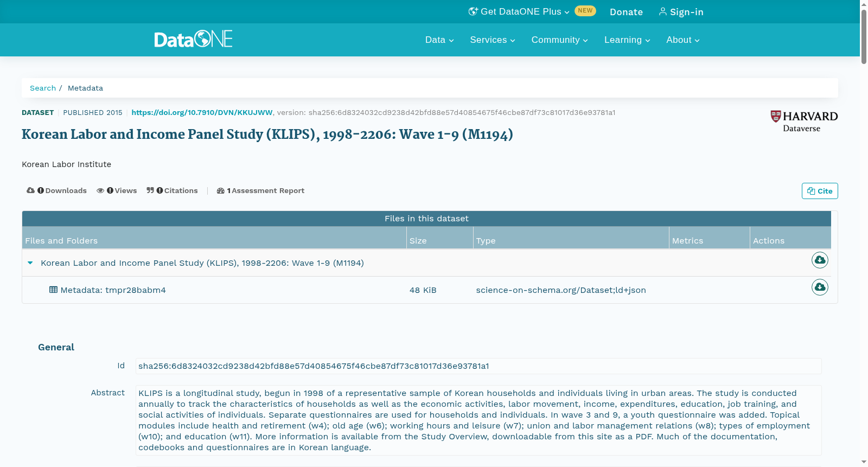Open the About navigation menu

click(683, 40)
